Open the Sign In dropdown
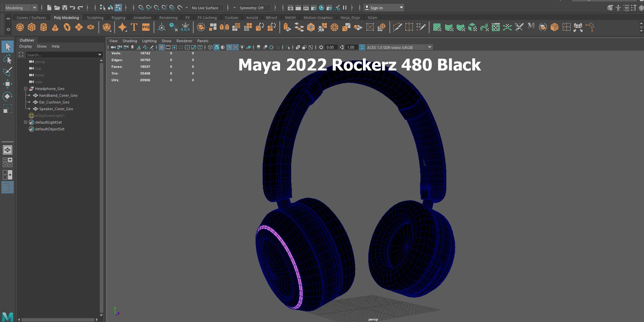Screen dimensions: 644x322 coord(384,7)
